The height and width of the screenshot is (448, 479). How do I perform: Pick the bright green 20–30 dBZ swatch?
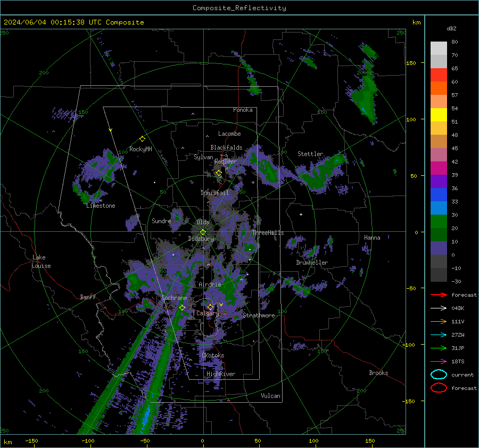click(439, 222)
